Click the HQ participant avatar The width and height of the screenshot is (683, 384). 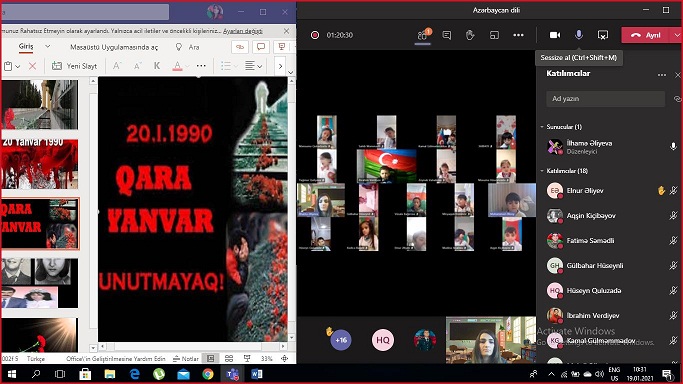[383, 340]
